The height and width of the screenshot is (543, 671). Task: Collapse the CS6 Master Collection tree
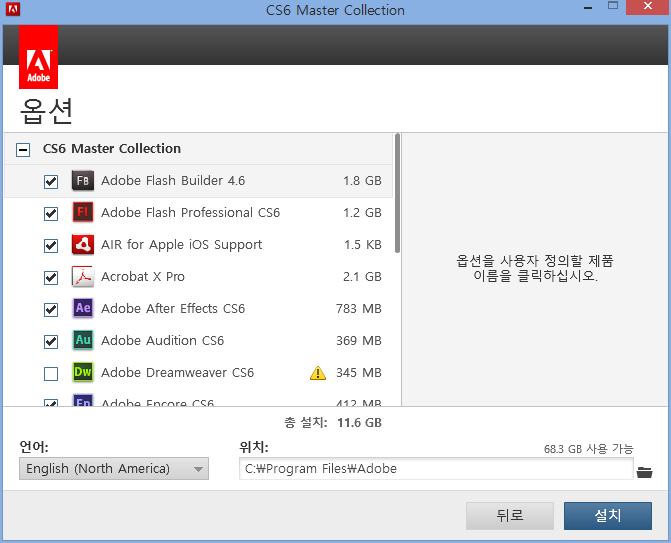coord(23,149)
